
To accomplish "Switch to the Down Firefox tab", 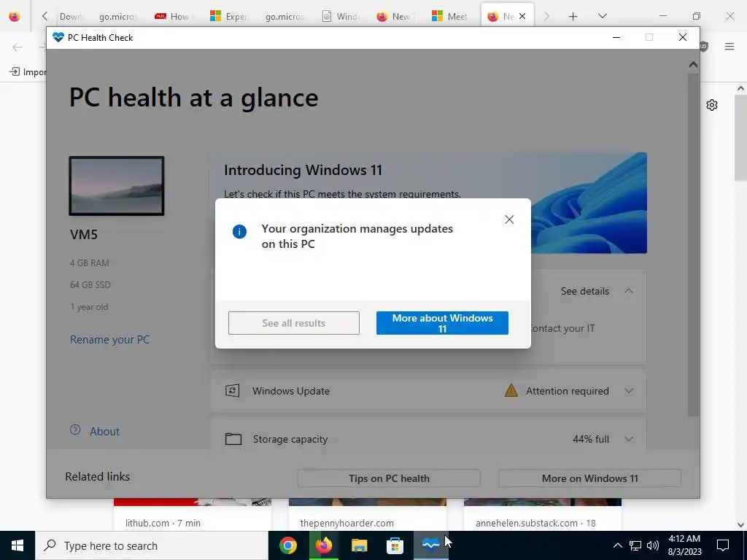I will 71,17.
